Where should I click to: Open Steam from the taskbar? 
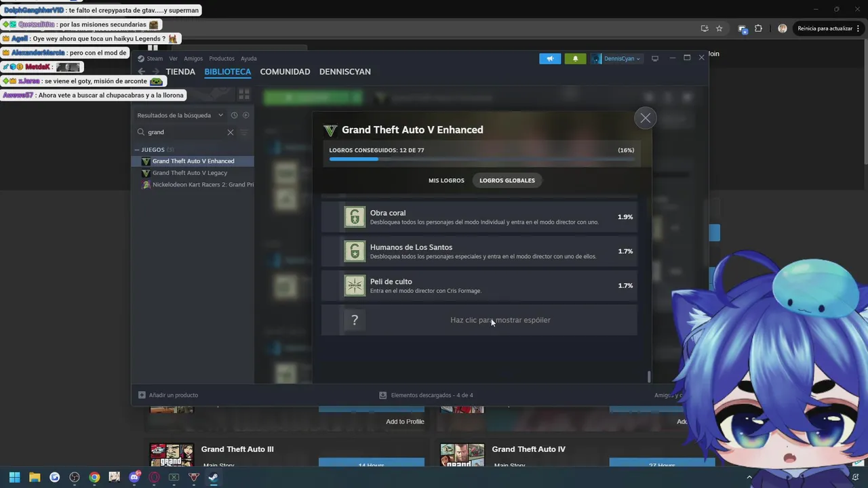[x=213, y=477]
